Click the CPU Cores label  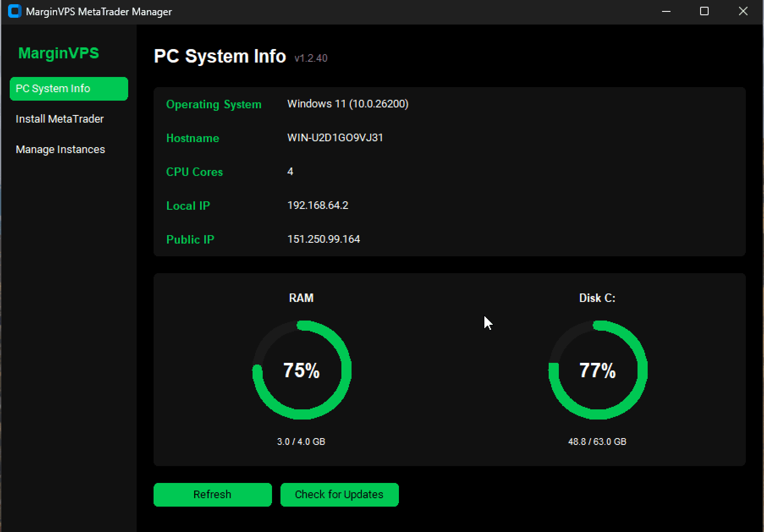[194, 172]
